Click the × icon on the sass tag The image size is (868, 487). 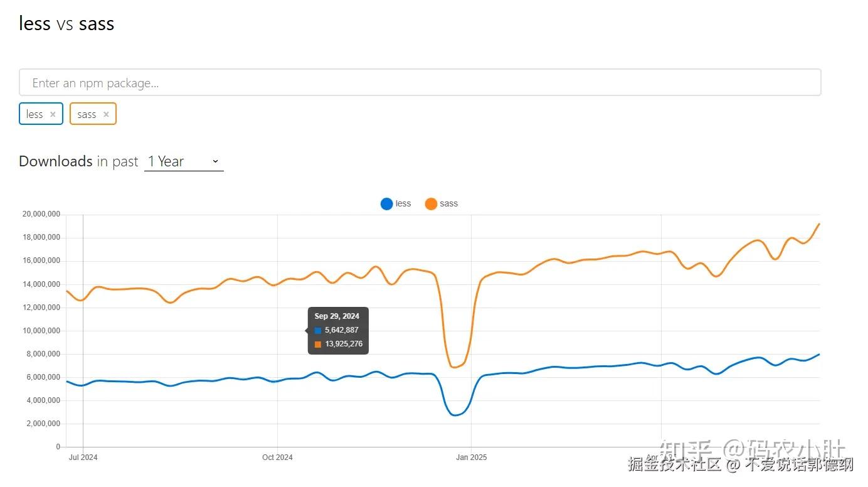pyautogui.click(x=106, y=114)
